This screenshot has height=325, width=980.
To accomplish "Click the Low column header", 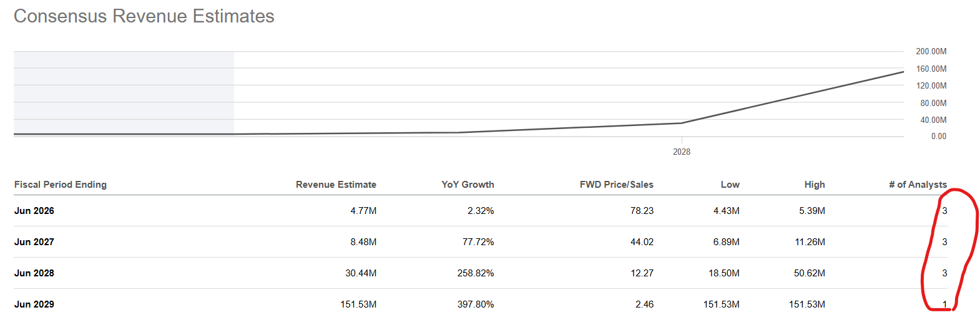I will coord(730,185).
